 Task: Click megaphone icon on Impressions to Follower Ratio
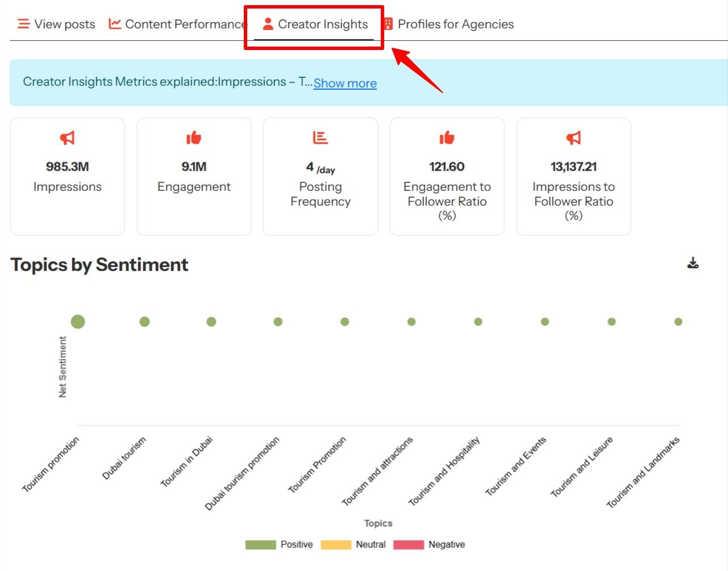tap(573, 137)
